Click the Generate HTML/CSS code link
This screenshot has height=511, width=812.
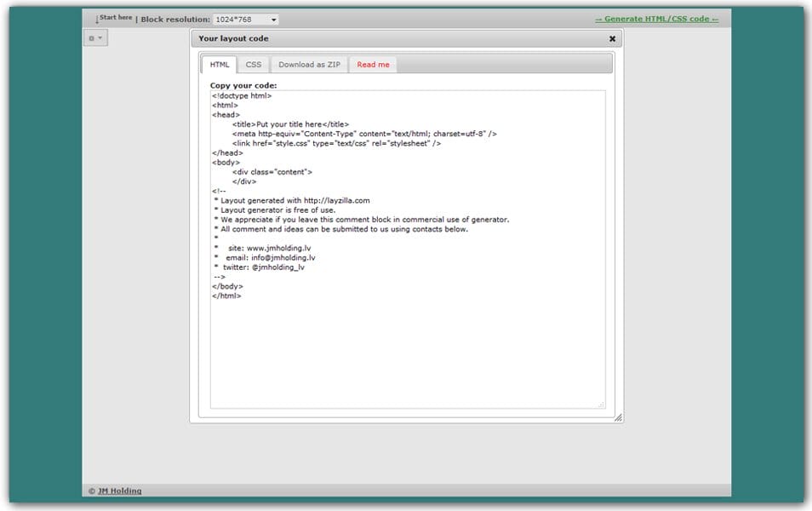656,19
